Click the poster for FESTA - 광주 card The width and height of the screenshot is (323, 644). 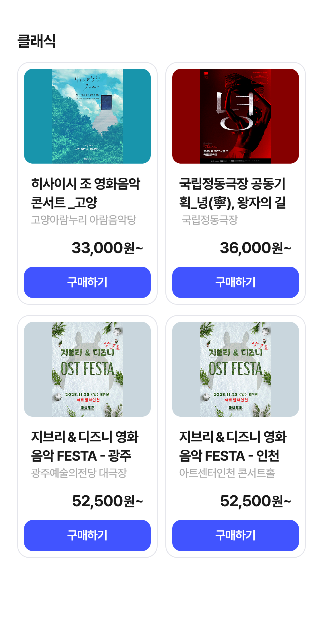point(87,369)
